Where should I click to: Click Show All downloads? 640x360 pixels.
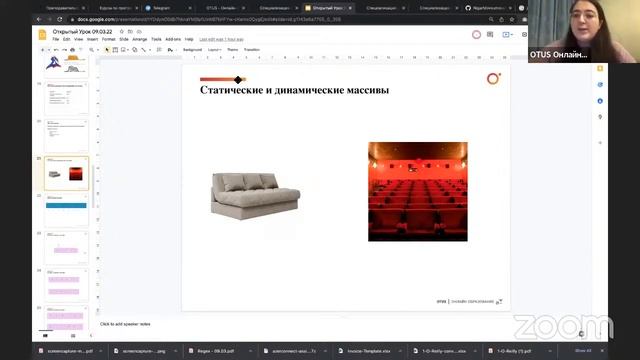583,351
